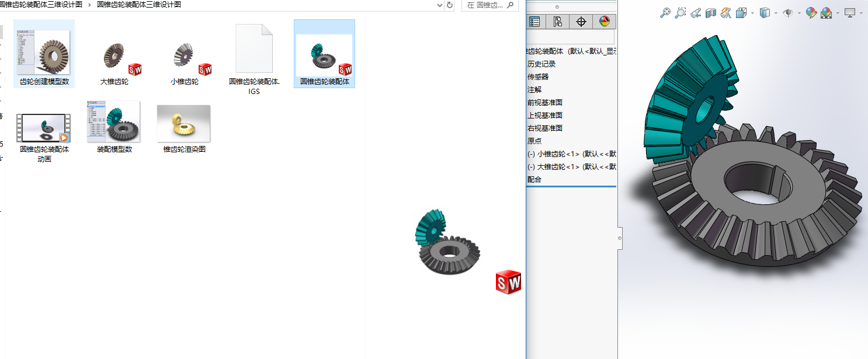
Task: Click the first breadcrumb folder in the path
Action: click(x=41, y=5)
